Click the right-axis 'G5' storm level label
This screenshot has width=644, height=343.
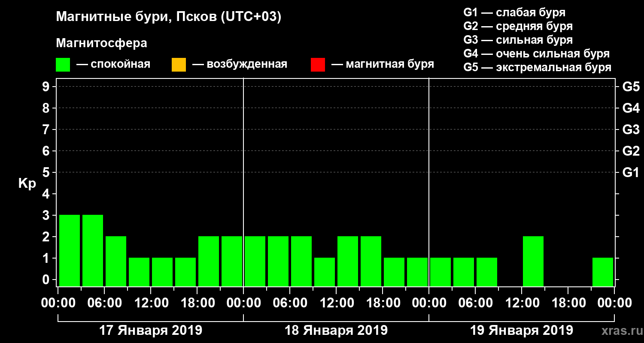point(631,87)
